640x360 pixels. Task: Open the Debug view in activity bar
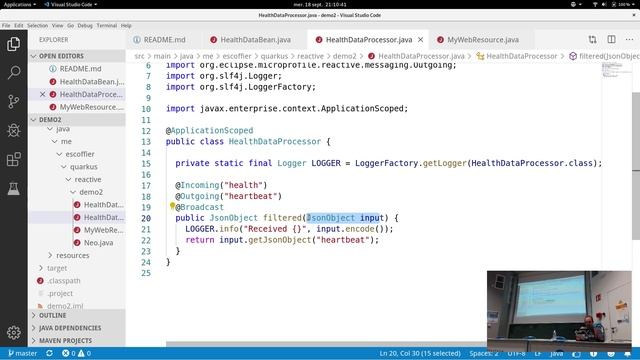13,130
